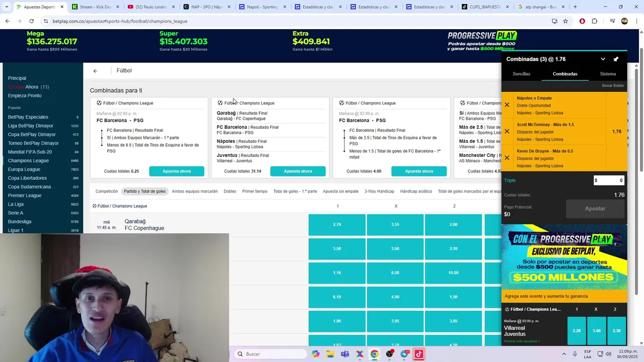Click the Progressive Play promotional banner
The height and width of the screenshot is (362, 644).
pyautogui.click(x=565, y=256)
